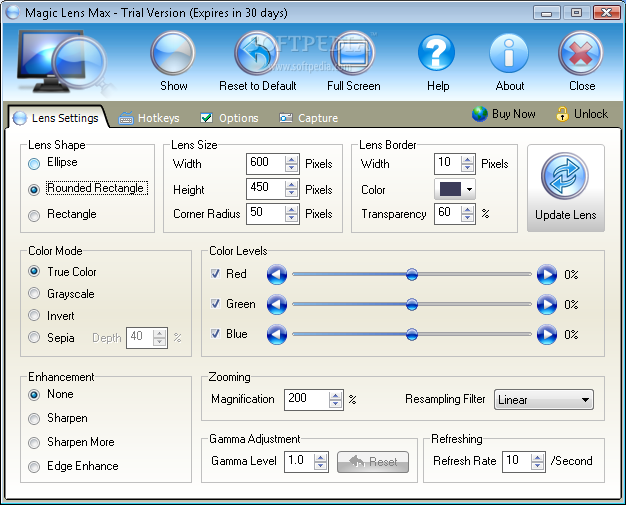The image size is (626, 505).
Task: Toggle the Green channel checkbox
Action: point(215,303)
